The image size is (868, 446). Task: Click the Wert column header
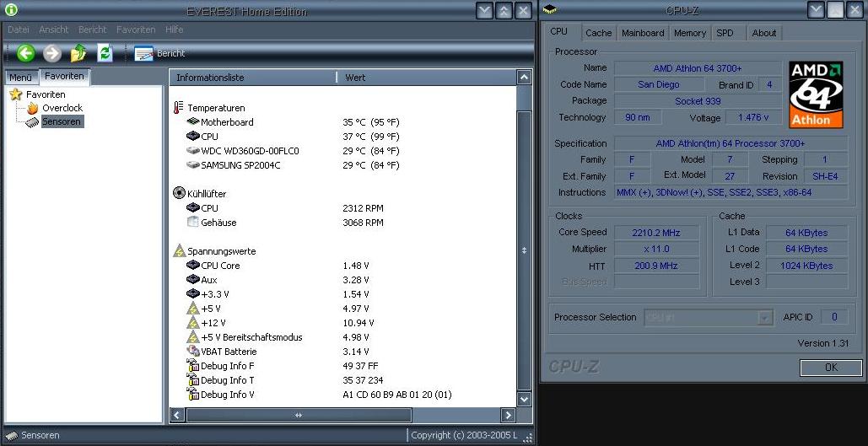(426, 78)
